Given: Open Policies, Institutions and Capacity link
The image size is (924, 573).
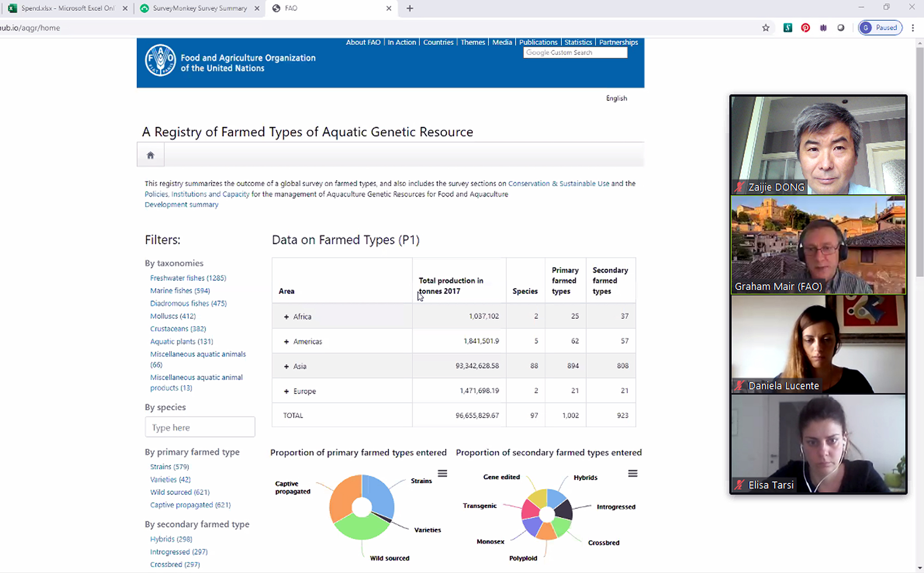Looking at the screenshot, I should coord(197,194).
